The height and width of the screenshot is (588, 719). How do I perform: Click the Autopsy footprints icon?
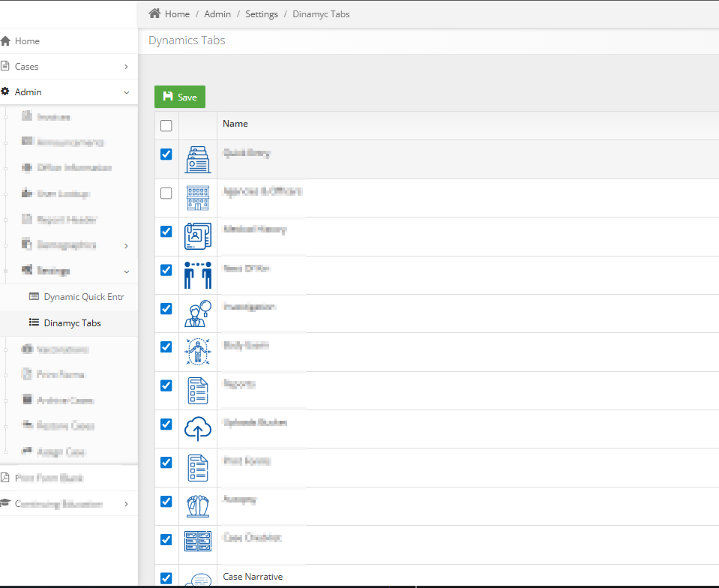pyautogui.click(x=197, y=506)
